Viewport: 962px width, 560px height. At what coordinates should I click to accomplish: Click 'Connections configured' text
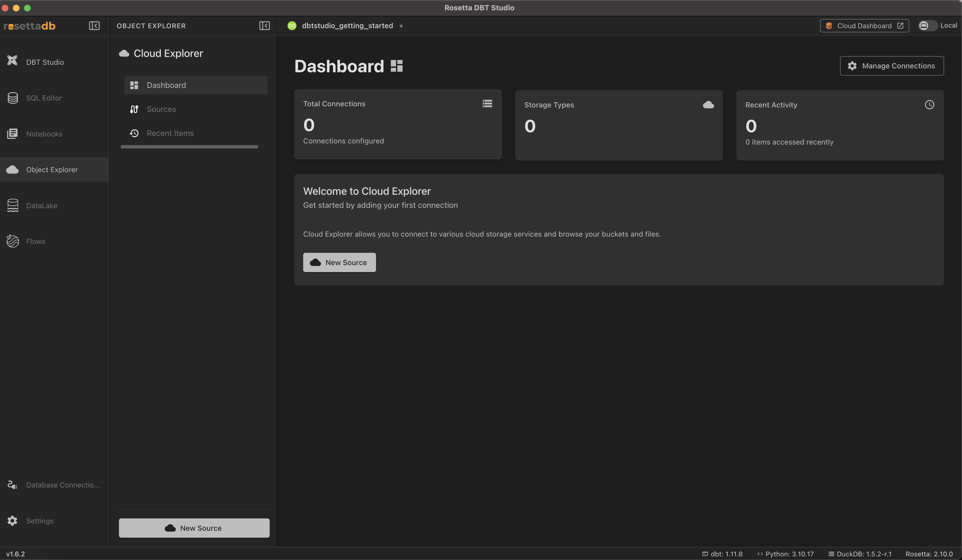344,141
